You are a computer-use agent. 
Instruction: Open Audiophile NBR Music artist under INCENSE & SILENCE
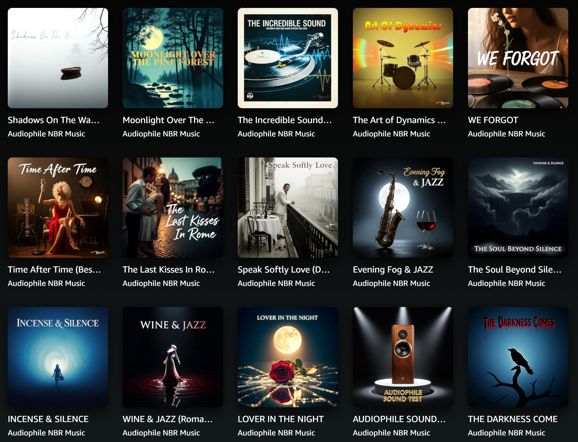(x=46, y=433)
